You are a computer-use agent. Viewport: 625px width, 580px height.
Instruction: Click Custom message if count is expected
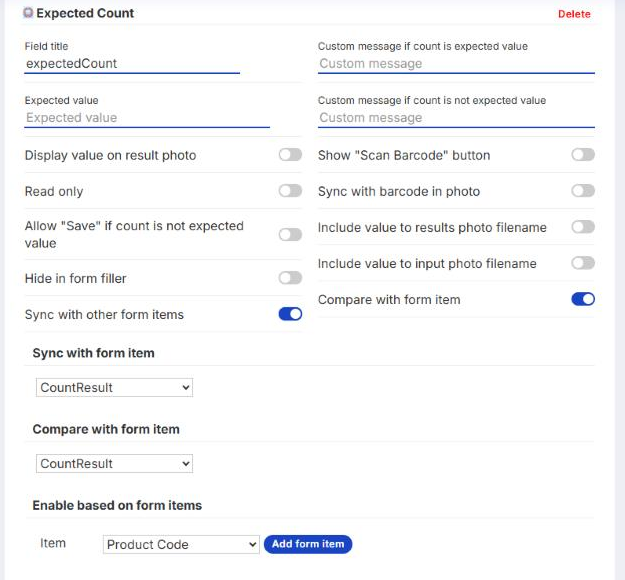pos(456,64)
